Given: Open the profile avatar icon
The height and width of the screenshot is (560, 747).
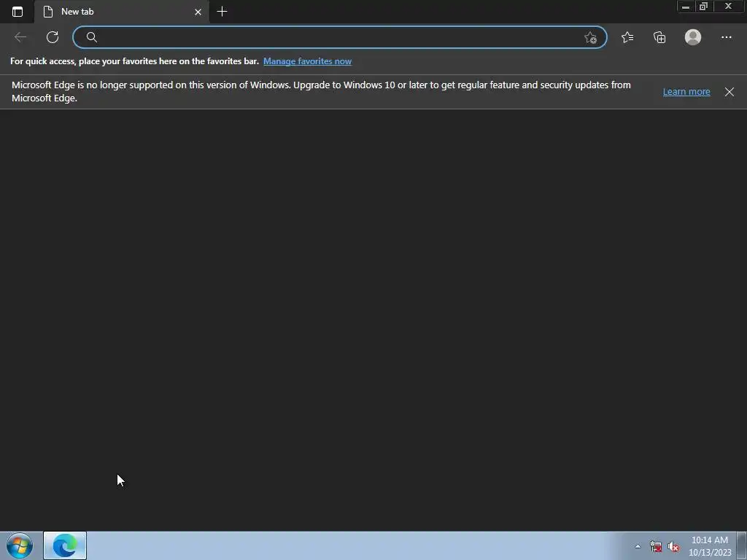Looking at the screenshot, I should (693, 37).
